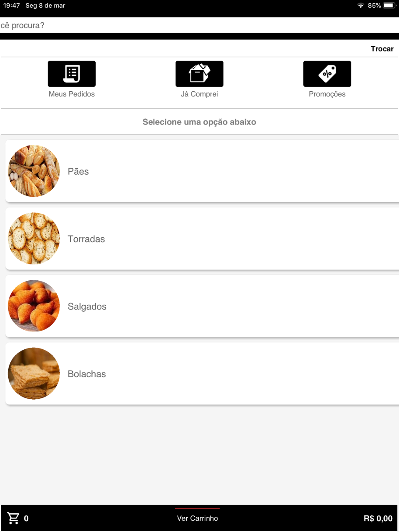Choose the Salgados category label
The image size is (399, 532).
pyautogui.click(x=87, y=306)
